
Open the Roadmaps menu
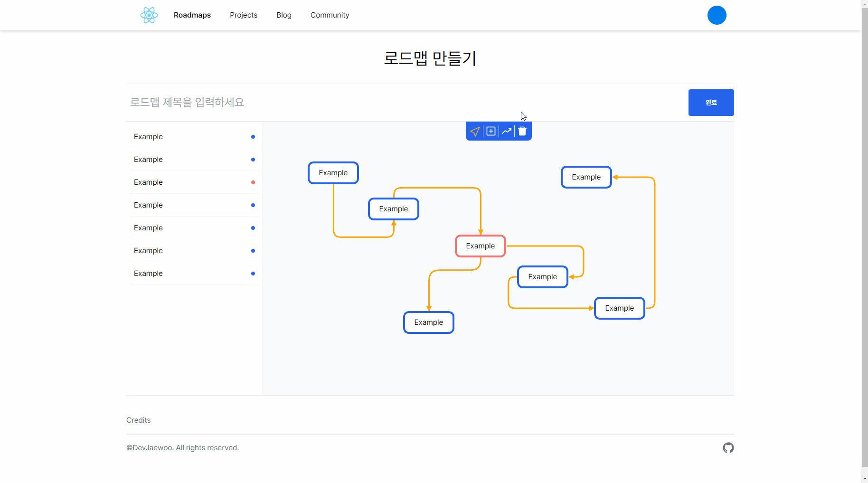click(x=192, y=15)
